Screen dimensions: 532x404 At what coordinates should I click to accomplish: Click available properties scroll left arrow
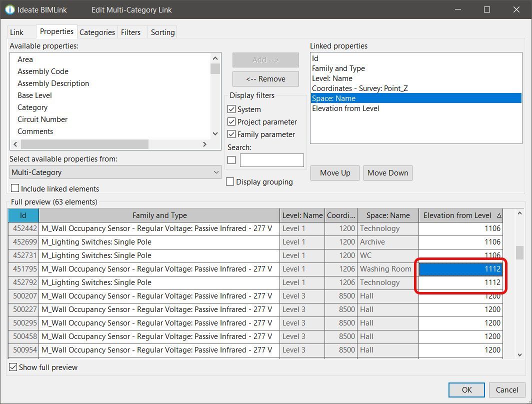(15, 144)
